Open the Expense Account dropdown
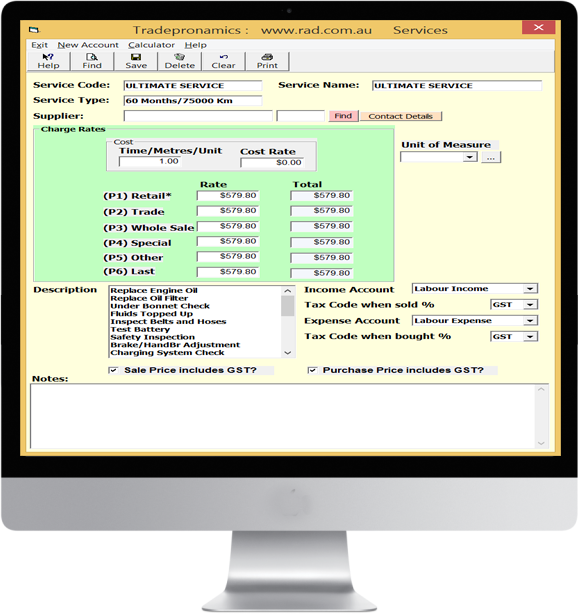The image size is (578, 614). [530, 321]
